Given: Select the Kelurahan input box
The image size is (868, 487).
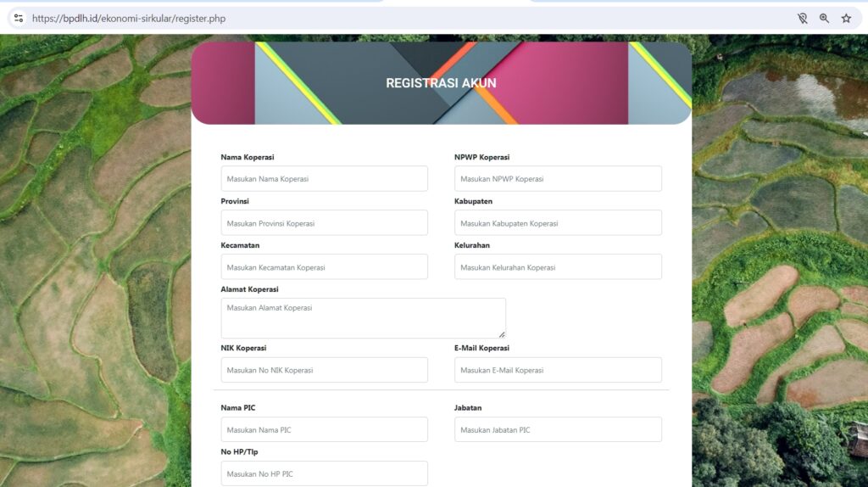Looking at the screenshot, I should click(x=558, y=267).
